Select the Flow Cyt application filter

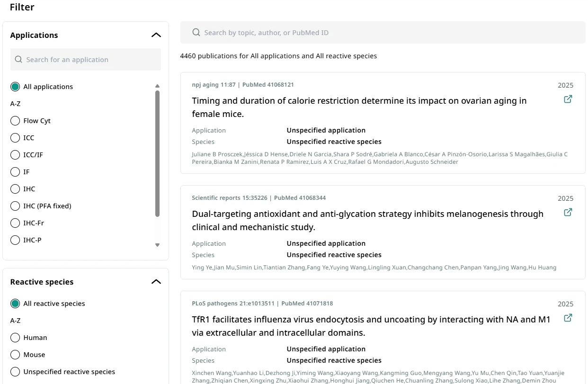(15, 121)
